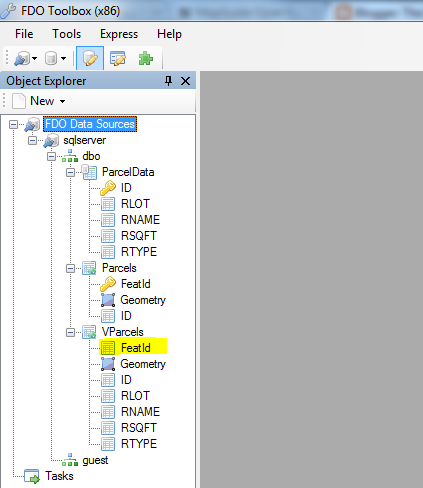
Task: Click the dbo schema icon
Action: 70,156
